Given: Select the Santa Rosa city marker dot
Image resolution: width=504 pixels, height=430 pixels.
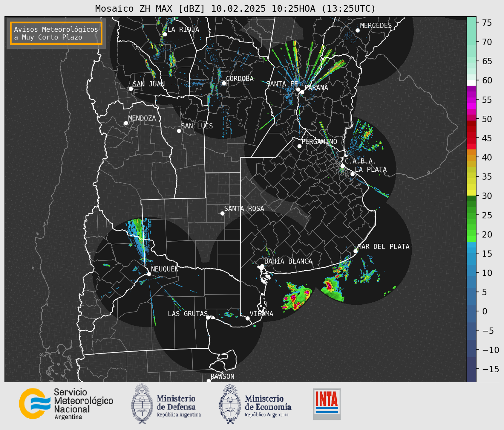Looking at the screenshot, I should 222,214.
